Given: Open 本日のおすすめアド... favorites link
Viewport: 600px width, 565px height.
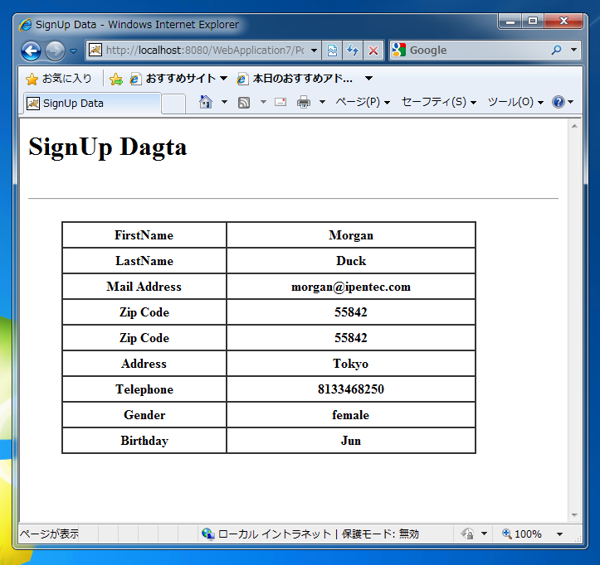Looking at the screenshot, I should tap(295, 79).
